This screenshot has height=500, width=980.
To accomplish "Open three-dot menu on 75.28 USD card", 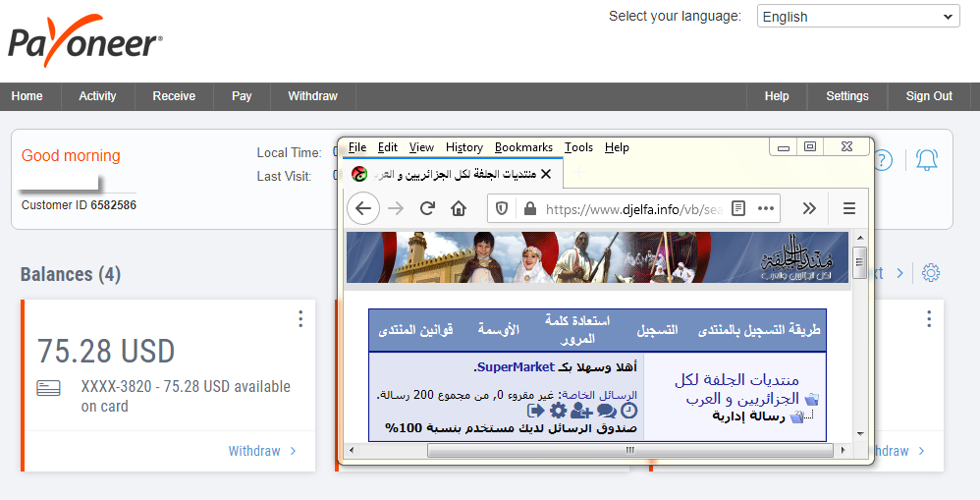I will point(300,318).
